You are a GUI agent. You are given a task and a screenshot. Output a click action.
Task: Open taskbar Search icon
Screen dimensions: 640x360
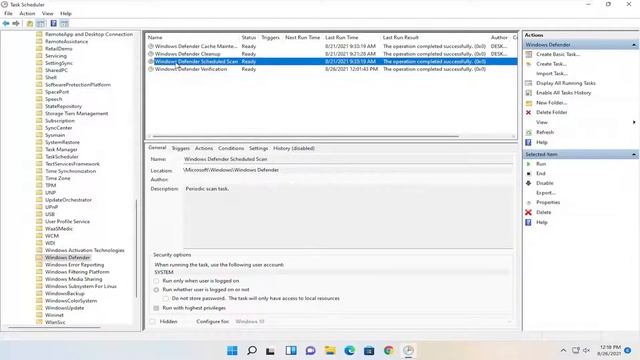tap(252, 350)
